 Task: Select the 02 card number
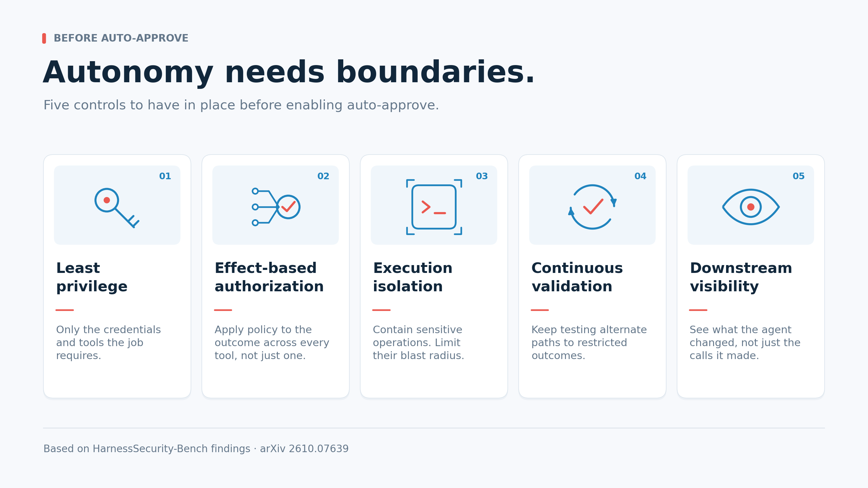point(323,176)
